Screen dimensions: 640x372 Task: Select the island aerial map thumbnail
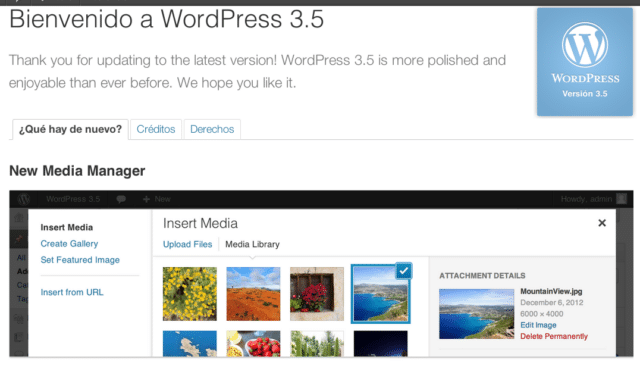tap(190, 343)
